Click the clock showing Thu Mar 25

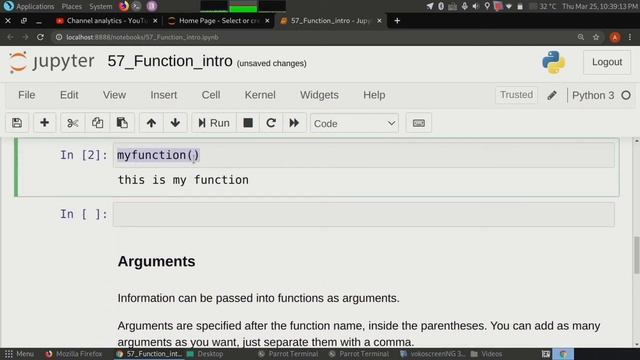point(600,6)
